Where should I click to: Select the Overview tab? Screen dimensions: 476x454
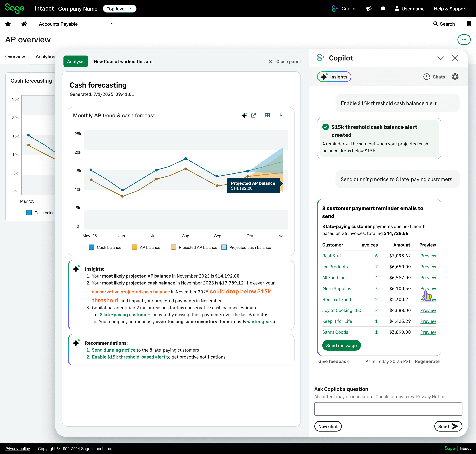[x=15, y=57]
